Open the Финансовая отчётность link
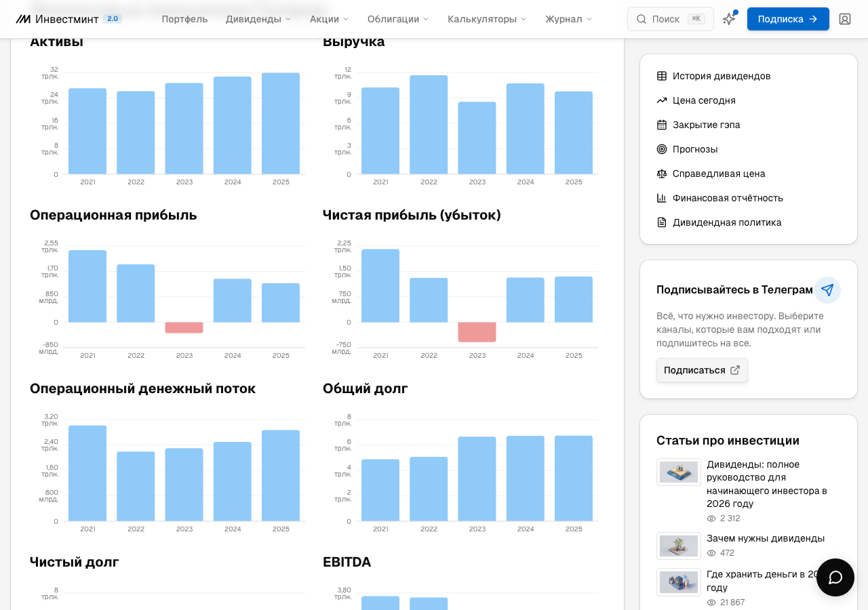This screenshot has width=868, height=610. coord(728,198)
